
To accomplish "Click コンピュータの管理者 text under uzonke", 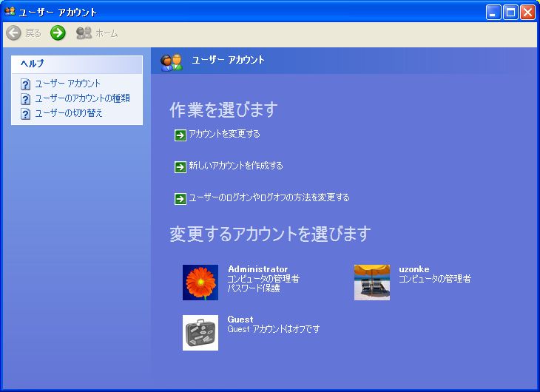I will pyautogui.click(x=435, y=279).
